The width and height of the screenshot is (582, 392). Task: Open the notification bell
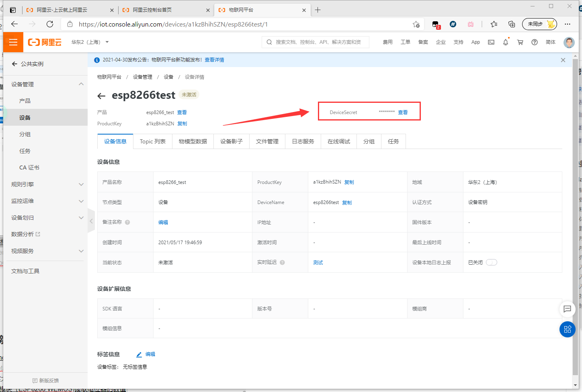506,42
